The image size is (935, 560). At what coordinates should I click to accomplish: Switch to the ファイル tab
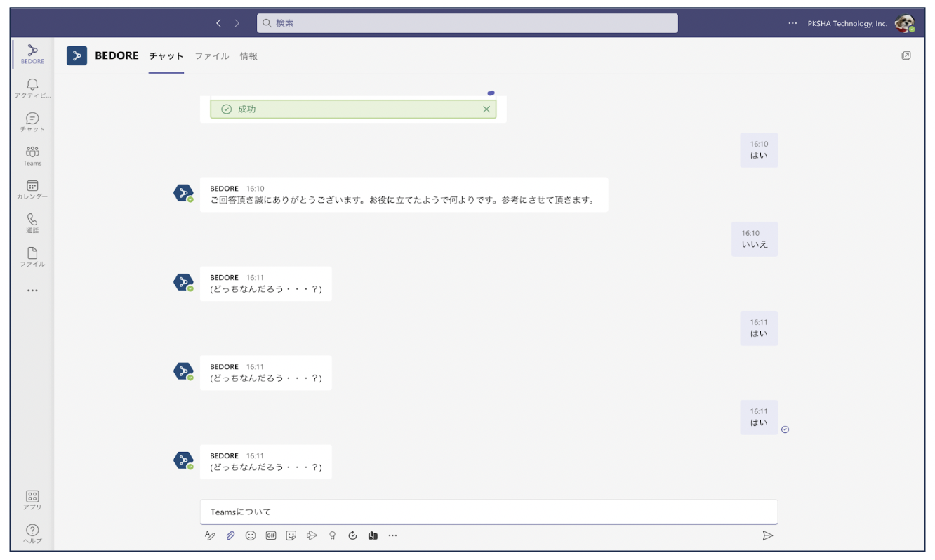tap(212, 56)
